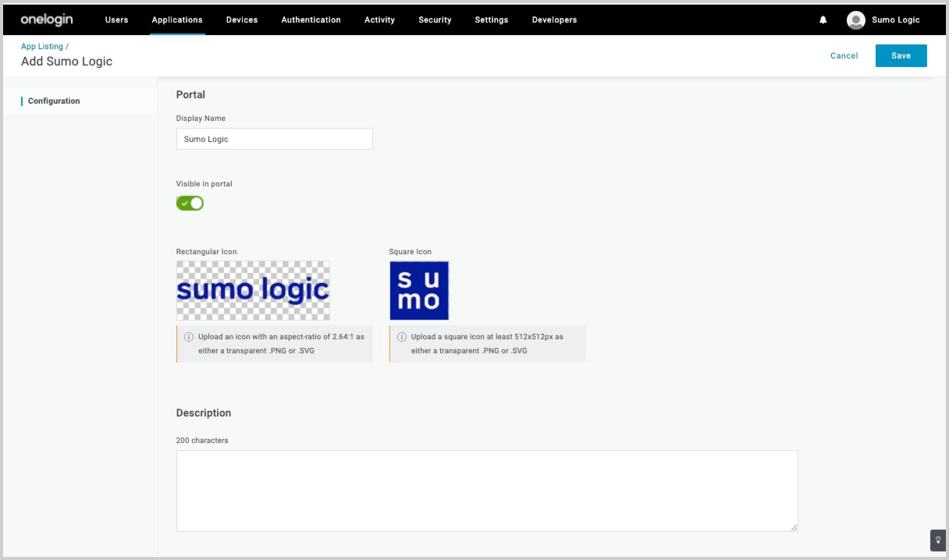The width and height of the screenshot is (949, 560).
Task: Click inside the Description text box
Action: (487, 490)
